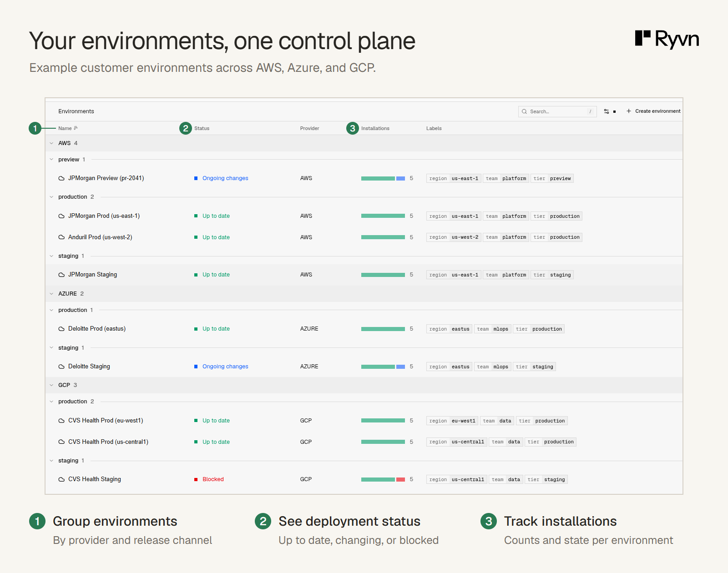Screen dimensions: 728x573
Task: Click the magnifier icon in the search box
Action: (524, 111)
